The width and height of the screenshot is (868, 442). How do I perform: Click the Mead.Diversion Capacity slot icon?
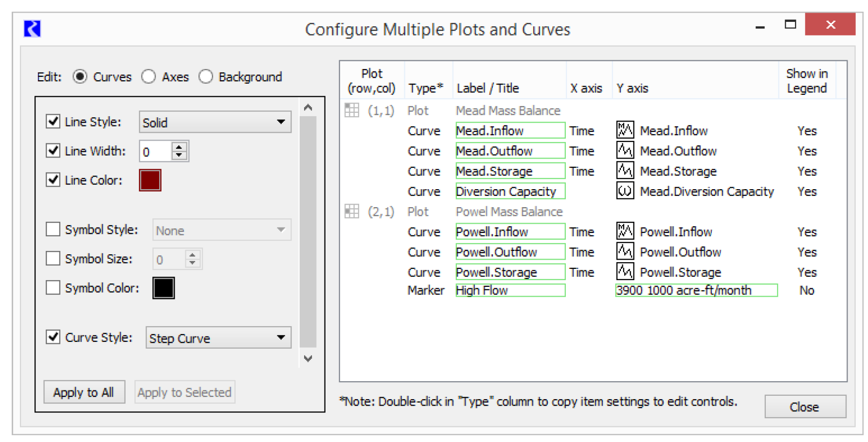625,191
